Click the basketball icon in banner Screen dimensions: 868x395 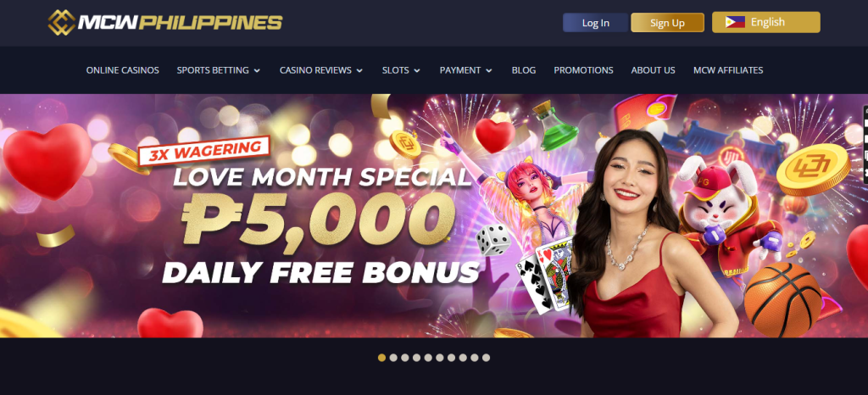point(782,300)
